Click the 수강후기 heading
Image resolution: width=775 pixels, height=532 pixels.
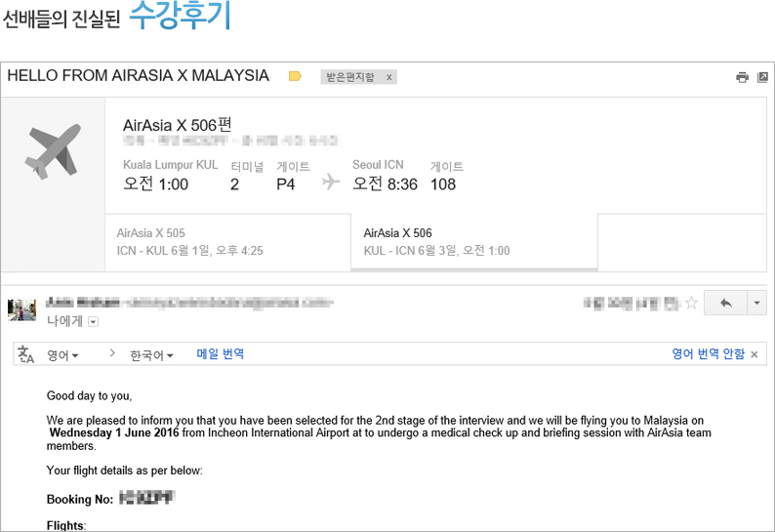tap(180, 16)
